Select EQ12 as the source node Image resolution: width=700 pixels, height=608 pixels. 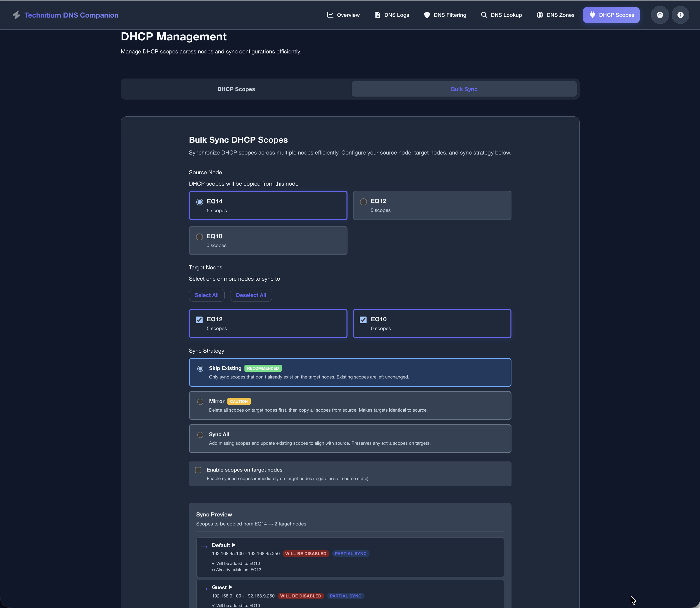(363, 201)
